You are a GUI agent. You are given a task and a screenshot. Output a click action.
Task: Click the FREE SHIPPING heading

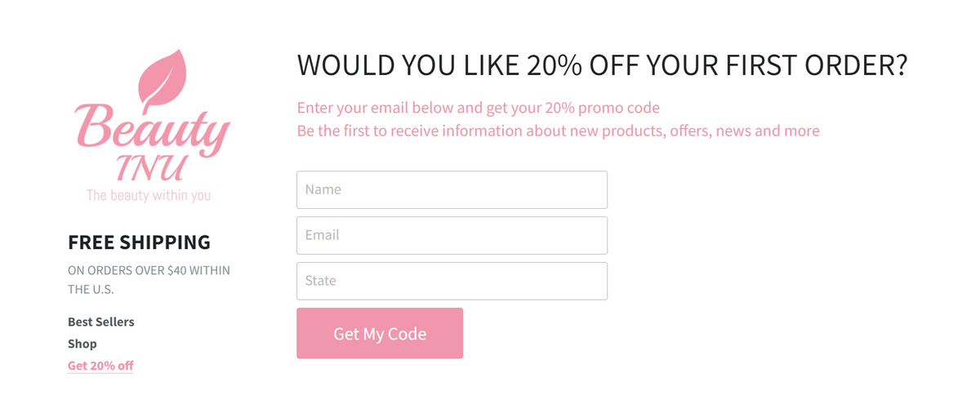pyautogui.click(x=139, y=242)
